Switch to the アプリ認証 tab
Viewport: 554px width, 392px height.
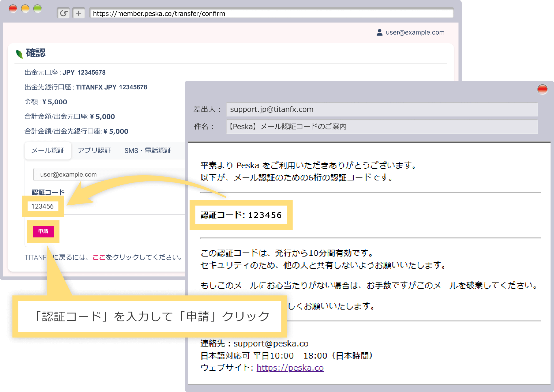[x=94, y=150]
